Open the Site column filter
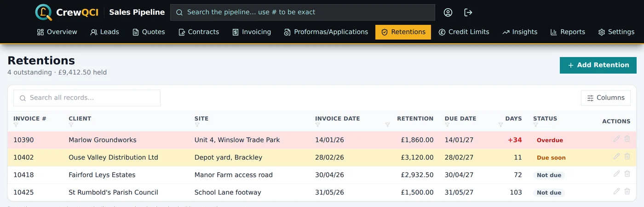Screen dimensions: 644x207 pos(197,125)
